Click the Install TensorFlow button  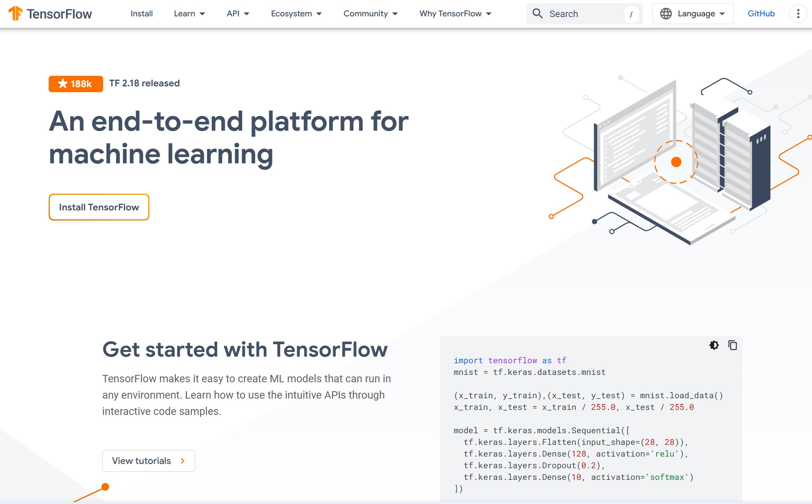(x=99, y=207)
